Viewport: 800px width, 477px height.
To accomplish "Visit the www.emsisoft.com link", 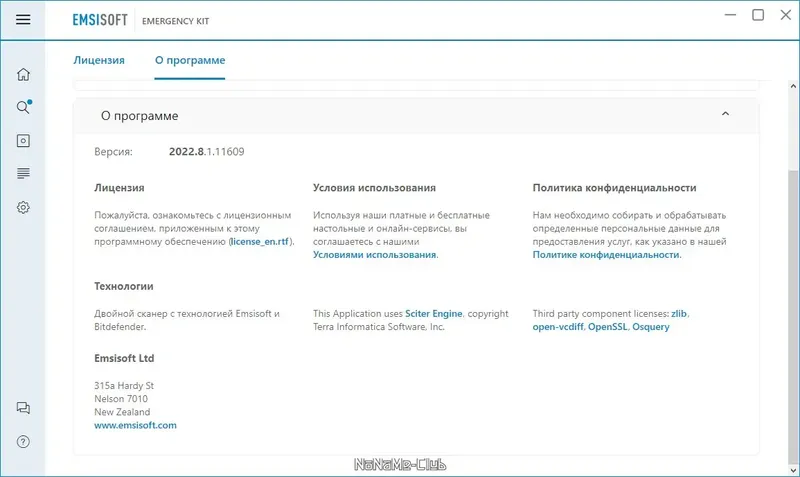I will (135, 425).
